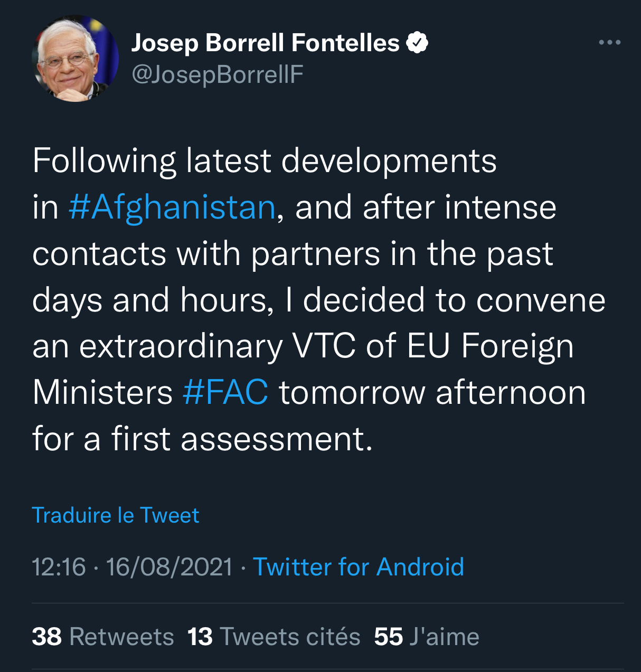Open the #Afghanistan hashtag
Viewport: 641px width, 672px height.
click(x=172, y=207)
